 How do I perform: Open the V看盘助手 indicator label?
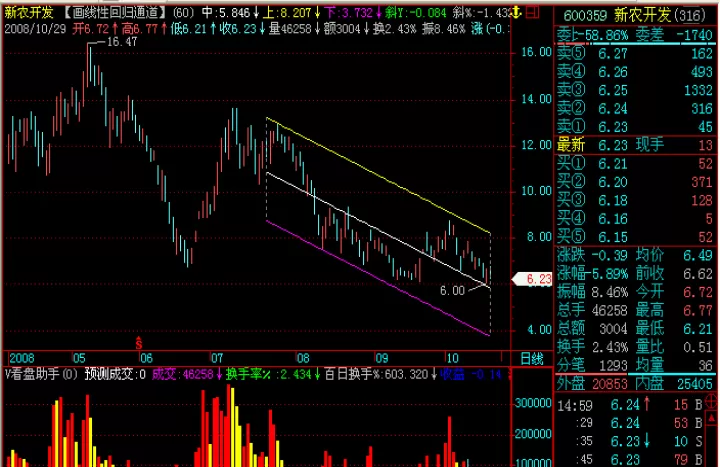(x=41, y=374)
